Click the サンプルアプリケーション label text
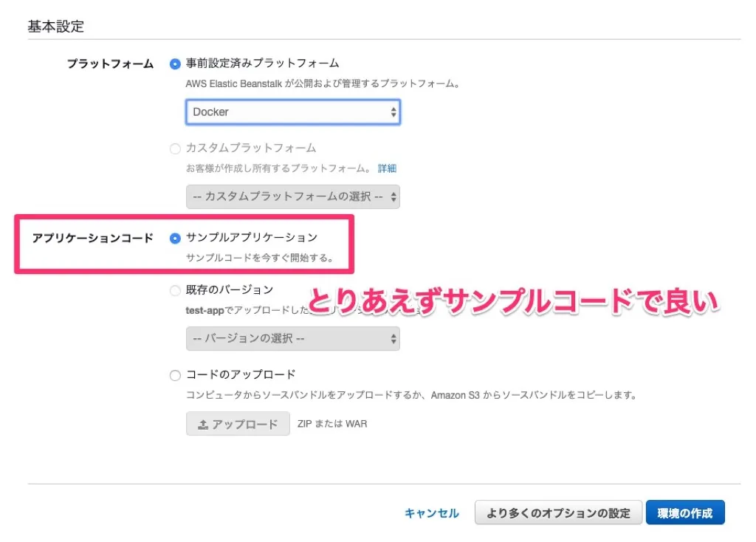This screenshot has width=756, height=542. [252, 237]
